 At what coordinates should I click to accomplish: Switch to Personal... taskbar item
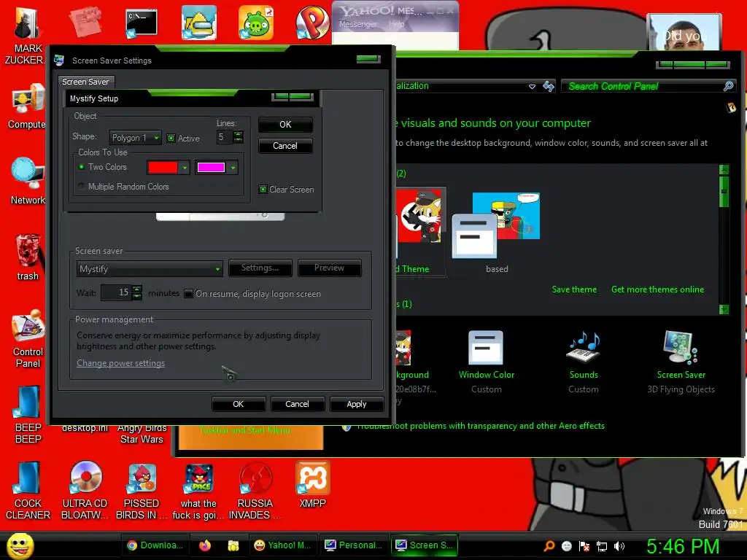(354, 545)
